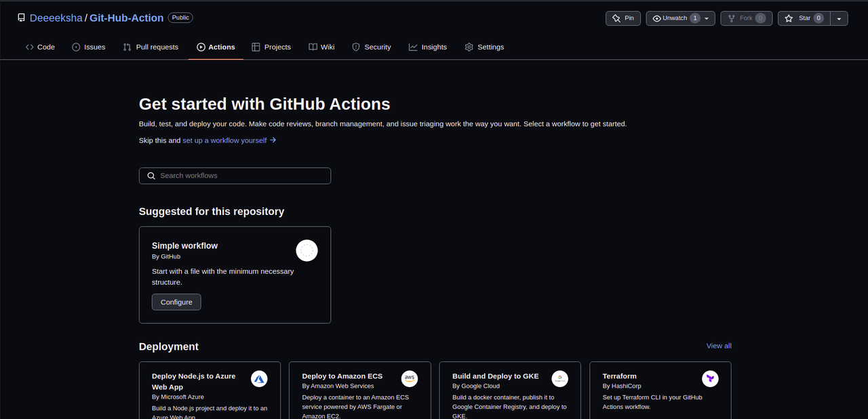Click the 'By Google Cloud' author text
The image size is (868, 419).
[476, 386]
